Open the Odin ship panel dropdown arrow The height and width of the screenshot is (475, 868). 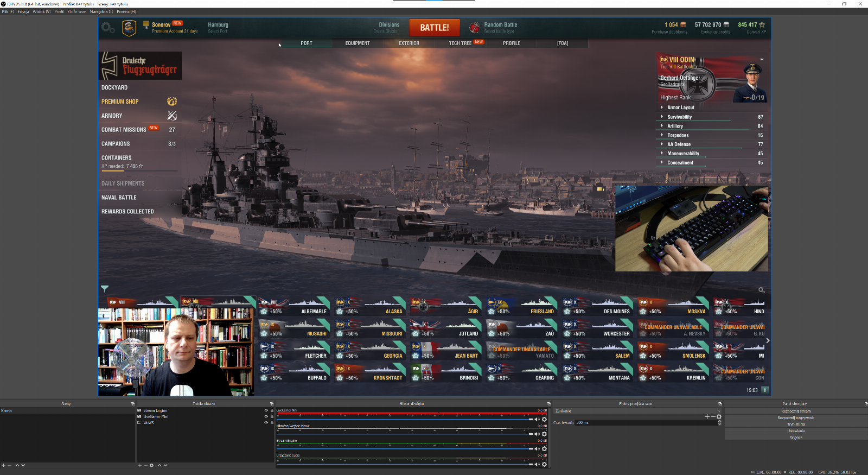click(x=762, y=59)
